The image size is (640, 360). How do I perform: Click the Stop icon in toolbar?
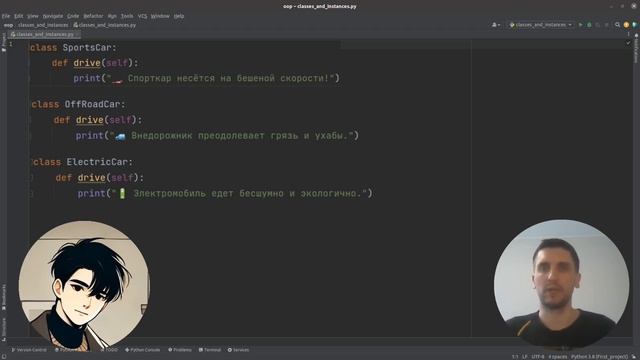coord(607,25)
